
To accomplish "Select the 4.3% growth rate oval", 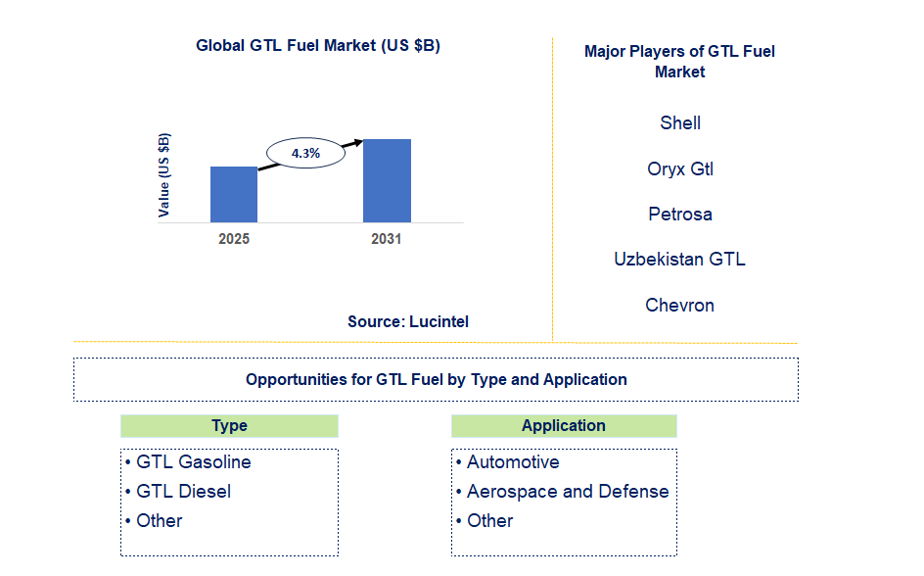I will (305, 153).
